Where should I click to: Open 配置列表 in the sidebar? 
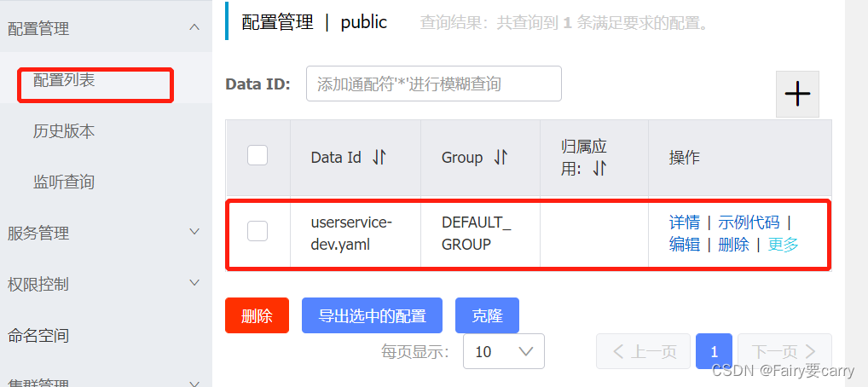(x=64, y=80)
